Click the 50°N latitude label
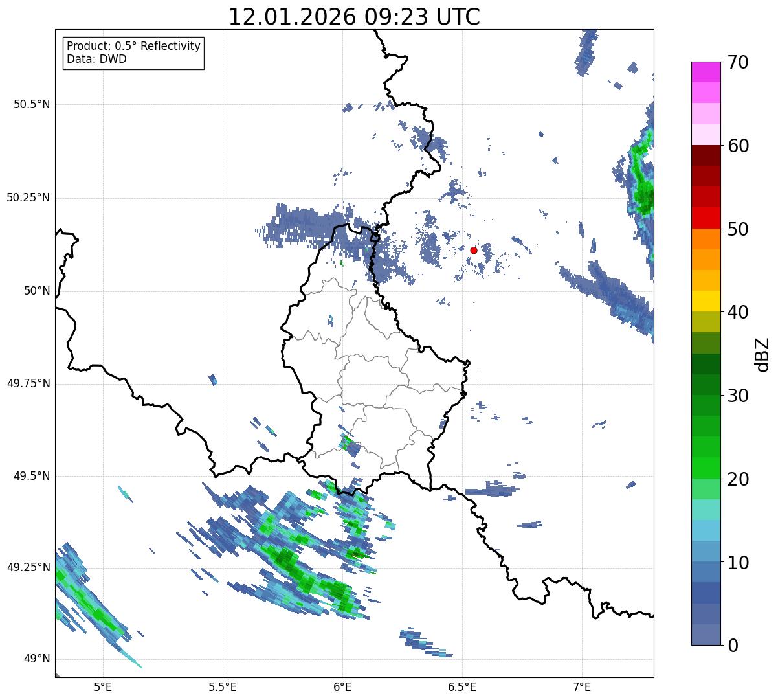Screen dimensions: 778x700 pyautogui.click(x=37, y=291)
